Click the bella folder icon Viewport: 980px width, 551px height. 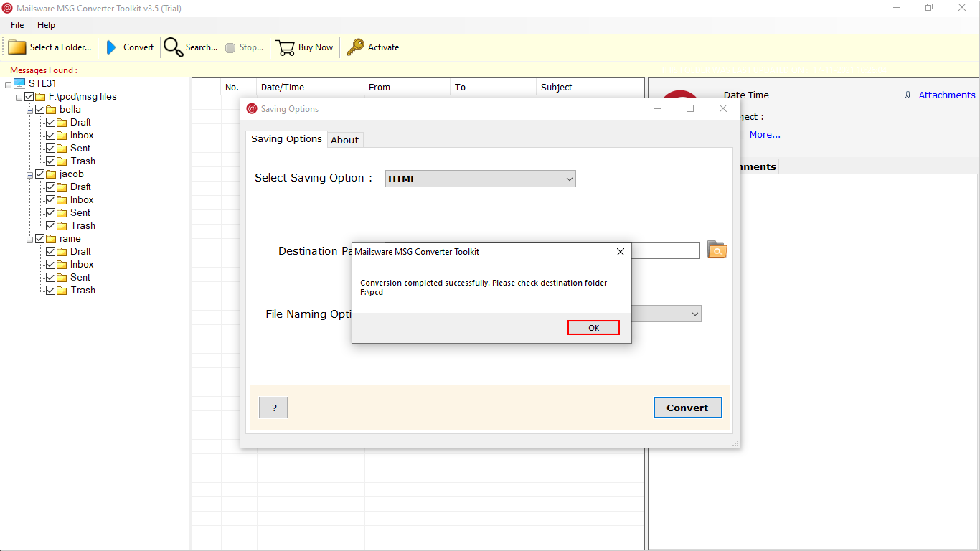pos(51,110)
